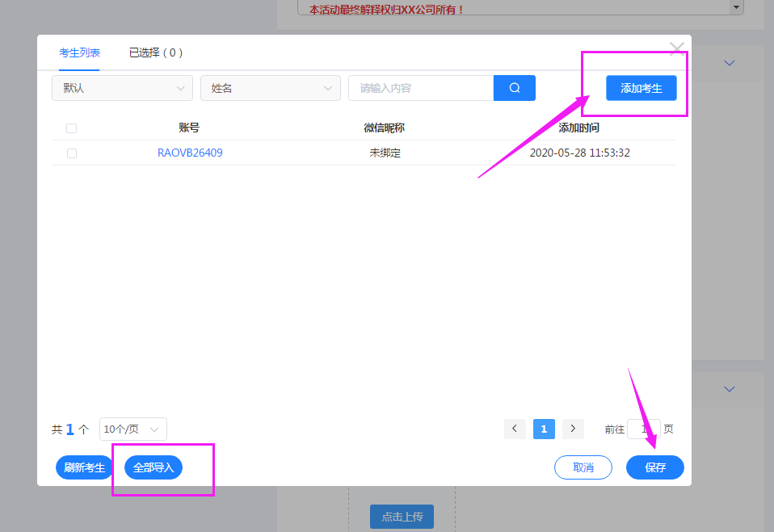774x532 pixels.
Task: Open the RAOVB26409 account link
Action: click(x=190, y=153)
